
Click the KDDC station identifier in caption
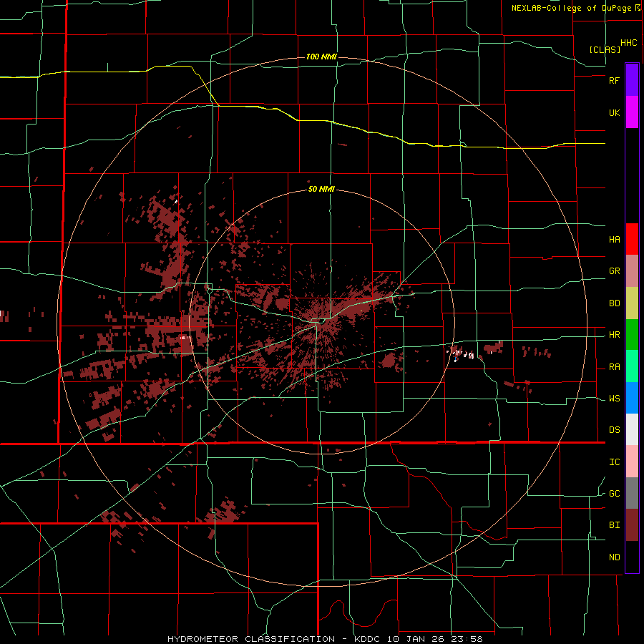pos(367,639)
